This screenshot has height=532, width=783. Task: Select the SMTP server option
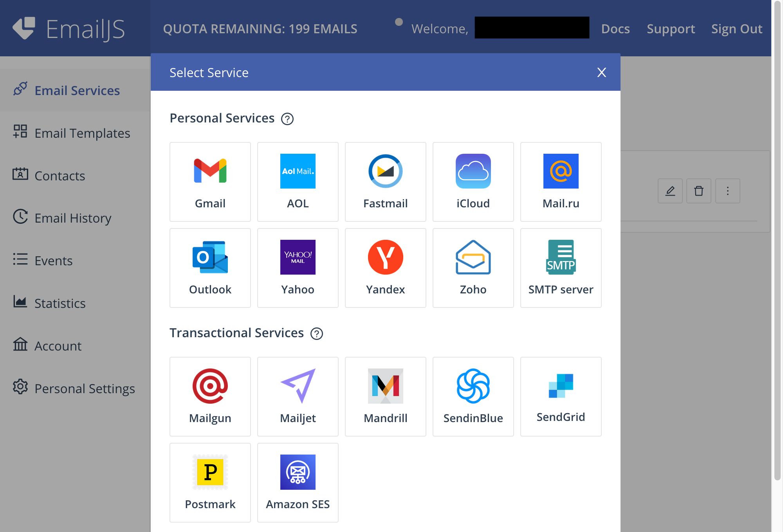point(561,268)
